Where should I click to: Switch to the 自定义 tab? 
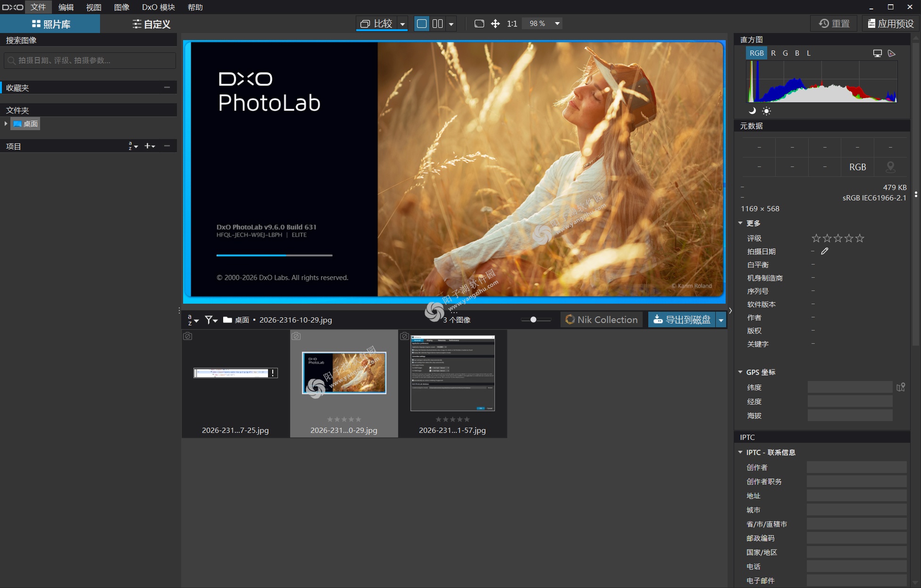point(151,24)
